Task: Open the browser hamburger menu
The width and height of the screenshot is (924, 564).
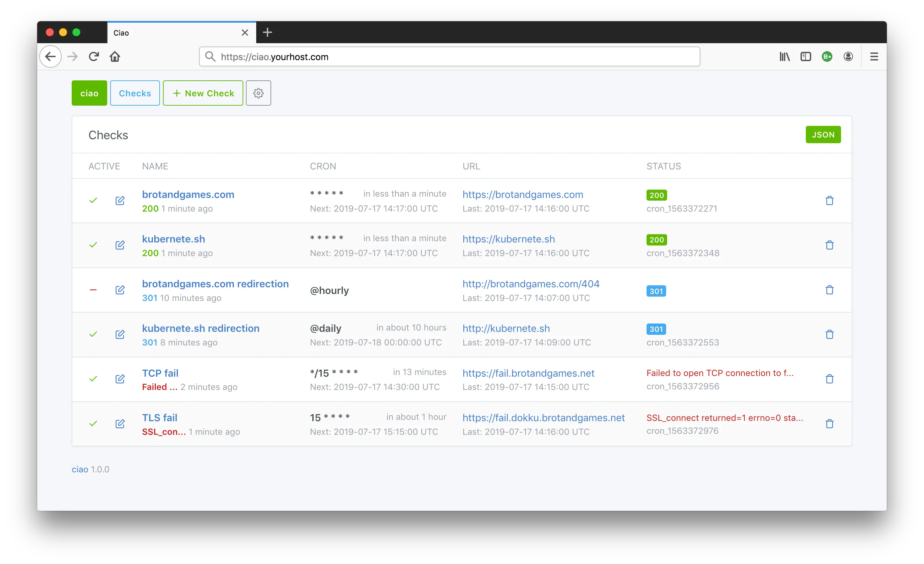Action: tap(874, 57)
